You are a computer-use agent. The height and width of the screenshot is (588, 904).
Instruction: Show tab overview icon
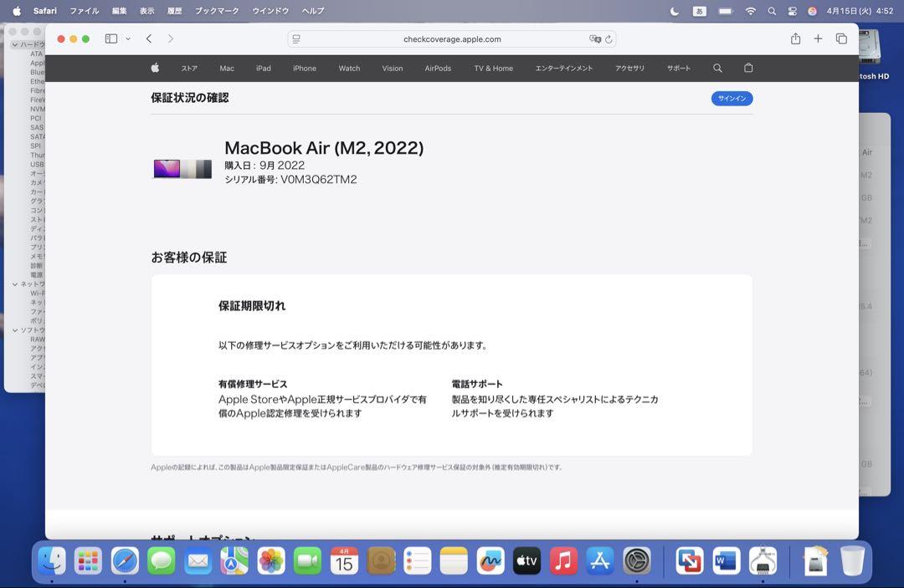click(x=842, y=38)
